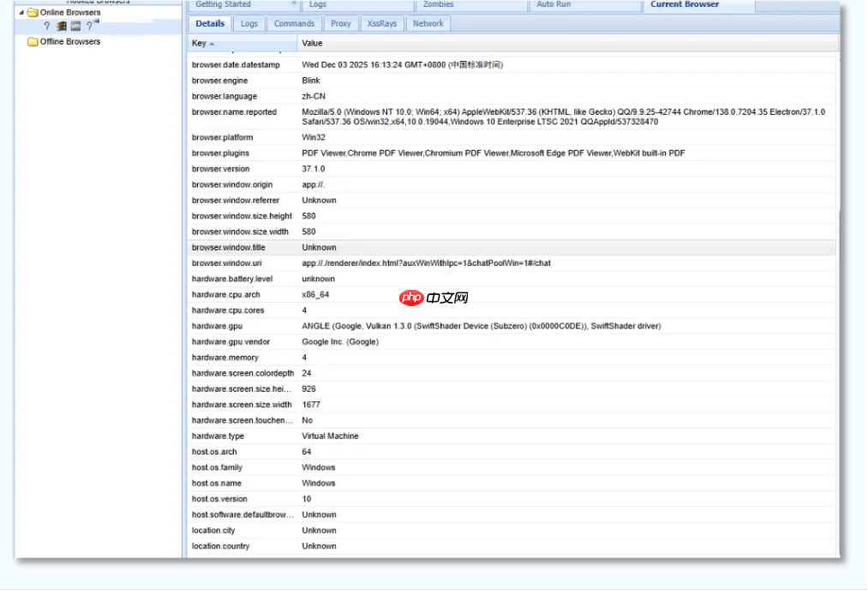This screenshot has height=596, width=868.
Task: Switch to the Logs sub-tab
Action: click(249, 24)
